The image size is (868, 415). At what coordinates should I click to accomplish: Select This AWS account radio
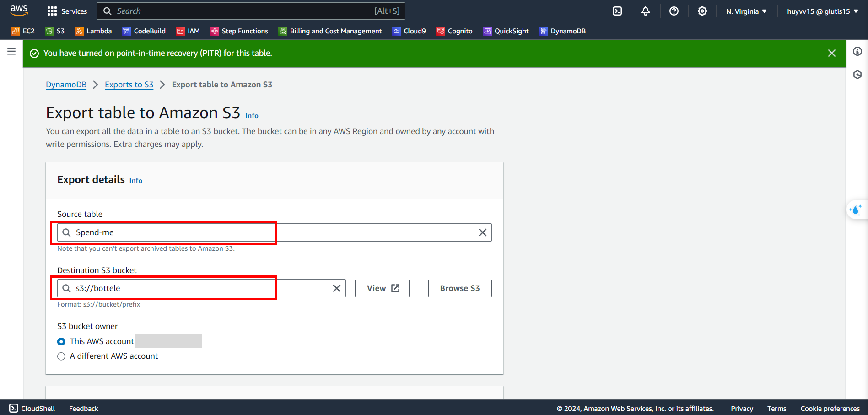point(61,342)
